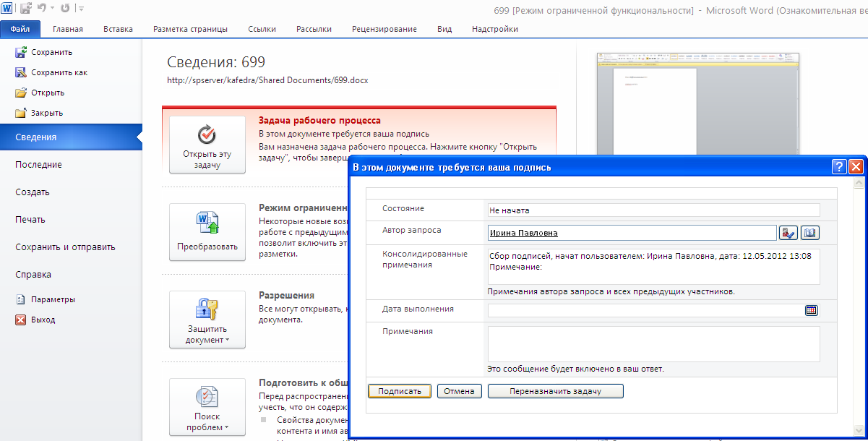Viewport: 868px width, 441px height.
Task: Open the Вид ribbon tab
Action: (x=444, y=29)
